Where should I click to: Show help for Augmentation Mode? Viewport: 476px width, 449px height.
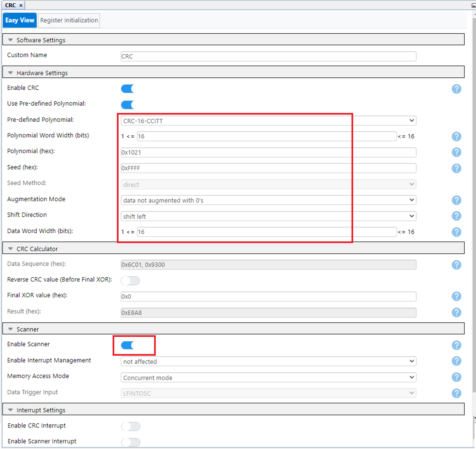click(456, 200)
